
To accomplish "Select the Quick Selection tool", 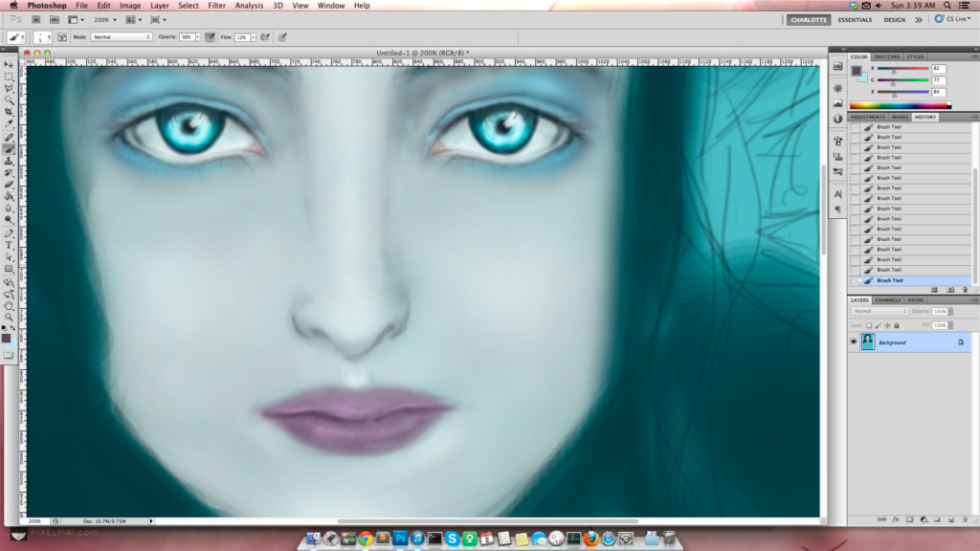I will pyautogui.click(x=9, y=100).
